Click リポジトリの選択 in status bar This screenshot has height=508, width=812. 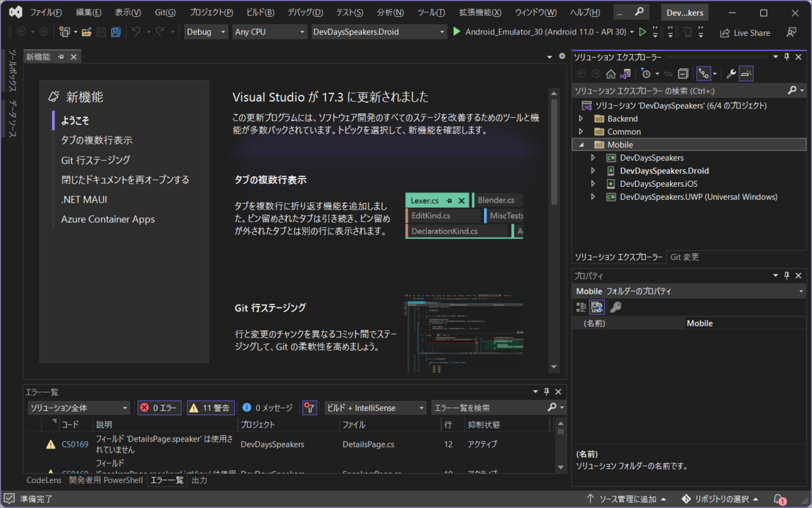click(x=720, y=499)
